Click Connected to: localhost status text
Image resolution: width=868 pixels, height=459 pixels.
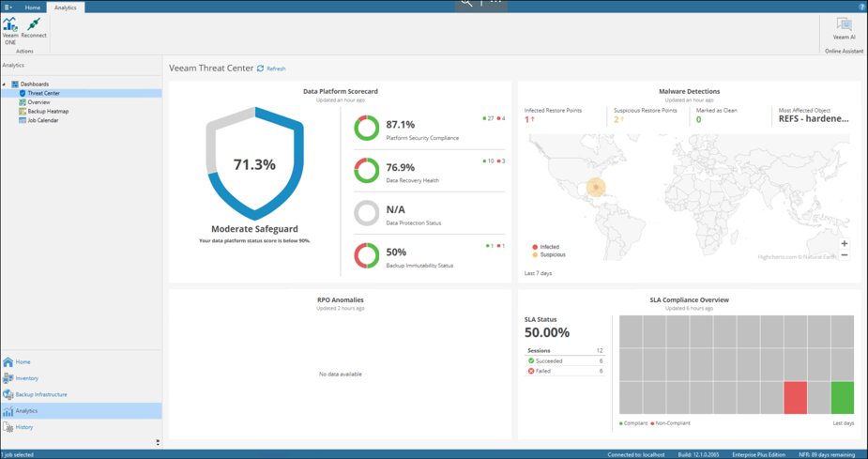[636, 454]
